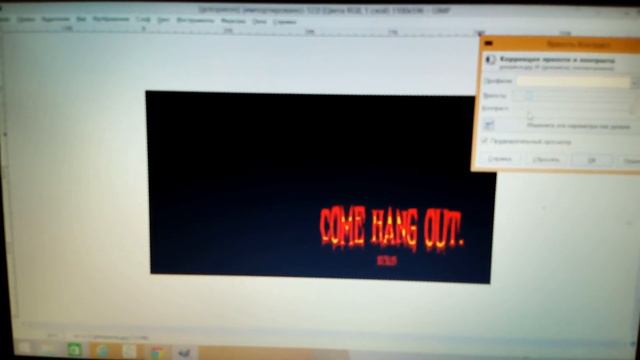The width and height of the screenshot is (640, 360).
Task: Open the Фильтры (Filters) menu
Action: (233, 21)
